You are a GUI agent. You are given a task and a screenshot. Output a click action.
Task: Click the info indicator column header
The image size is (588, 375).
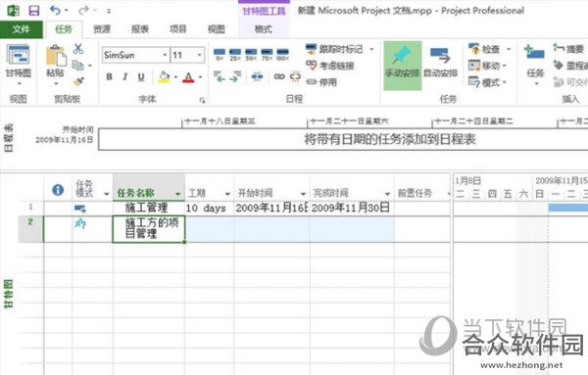(x=58, y=190)
